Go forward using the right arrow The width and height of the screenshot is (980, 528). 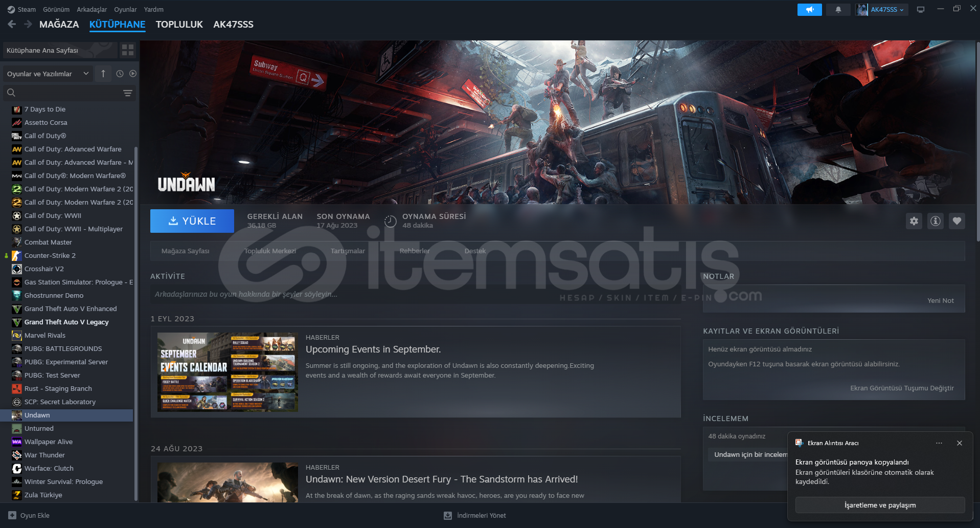28,24
